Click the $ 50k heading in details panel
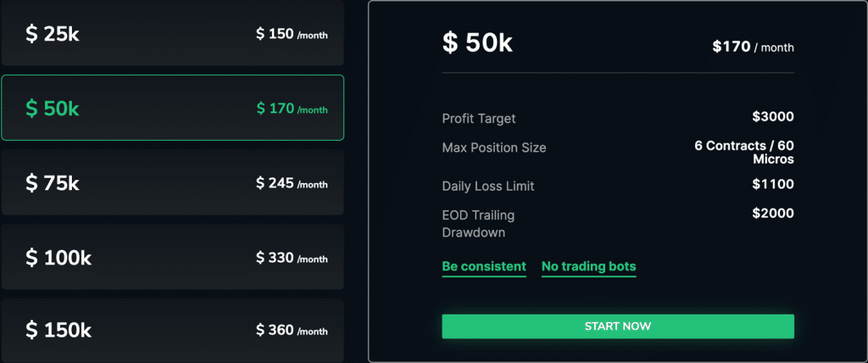This screenshot has width=868, height=363. (x=477, y=43)
